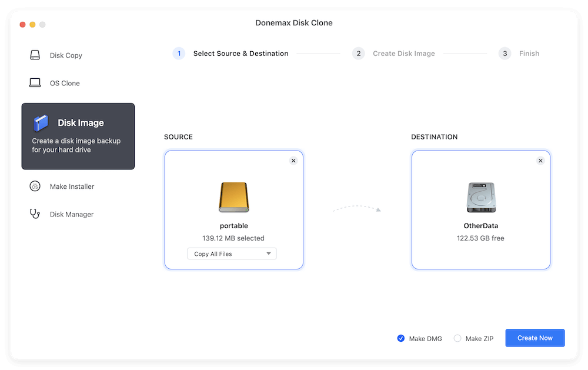This screenshot has height=370, width=588.
Task: Expand the file selection menu on source card
Action: pos(231,253)
